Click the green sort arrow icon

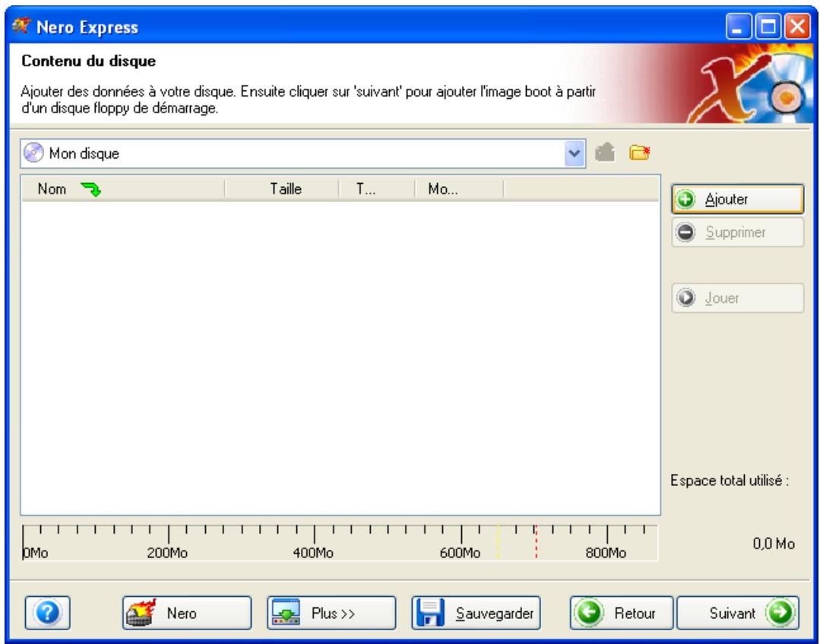(91, 189)
